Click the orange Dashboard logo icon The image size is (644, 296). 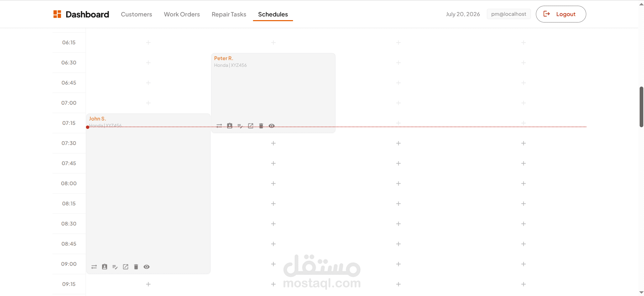(x=57, y=14)
